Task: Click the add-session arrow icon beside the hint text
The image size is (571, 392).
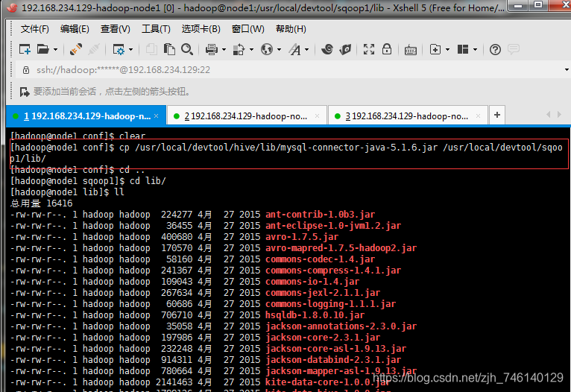Action: pos(25,92)
